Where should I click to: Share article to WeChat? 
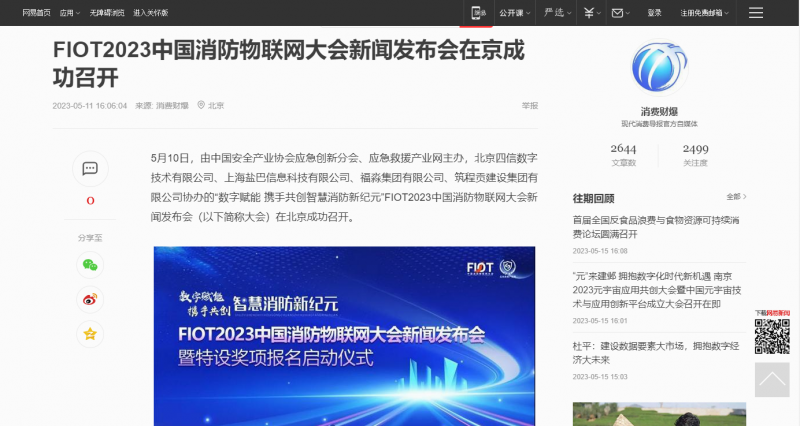click(90, 265)
